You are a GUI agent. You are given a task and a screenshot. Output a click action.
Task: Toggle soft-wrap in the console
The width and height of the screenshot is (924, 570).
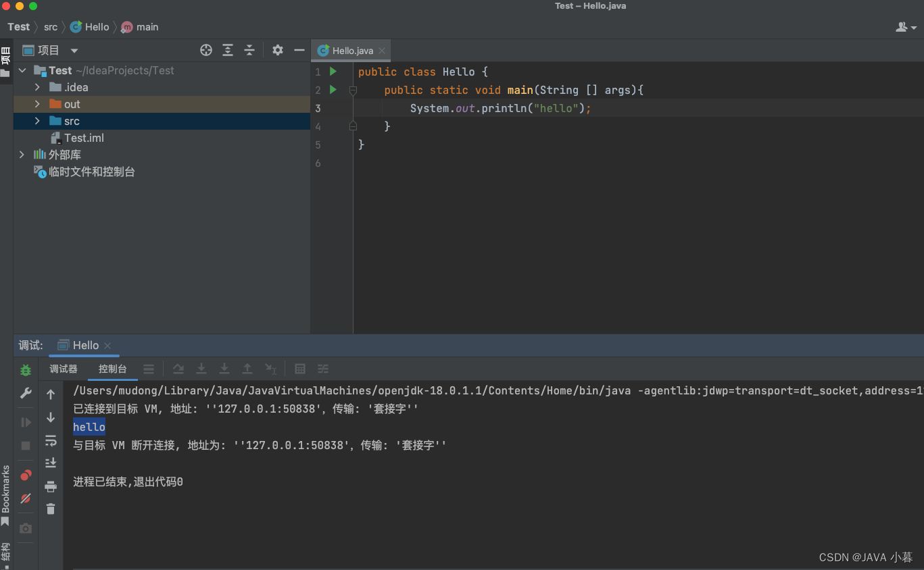click(51, 440)
